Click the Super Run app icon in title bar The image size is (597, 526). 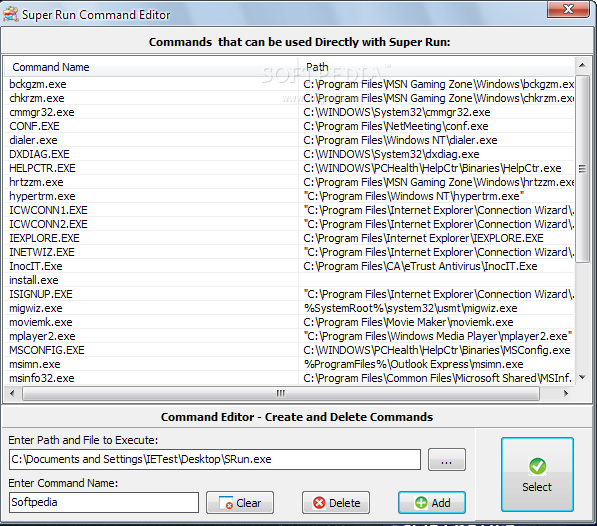11,14
